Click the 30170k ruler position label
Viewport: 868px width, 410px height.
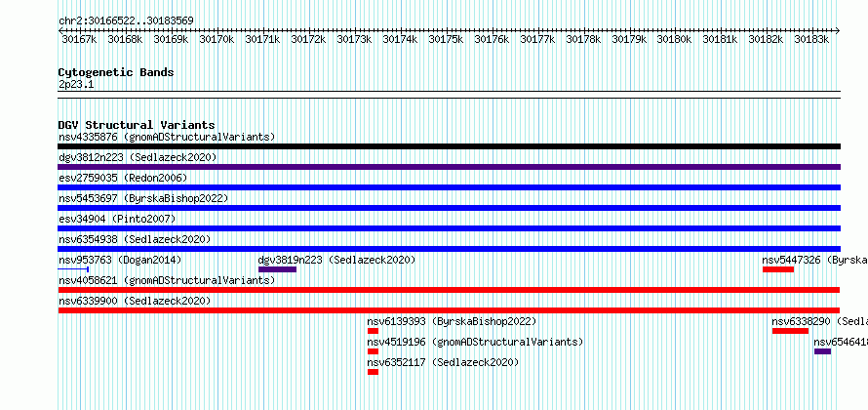[217, 39]
